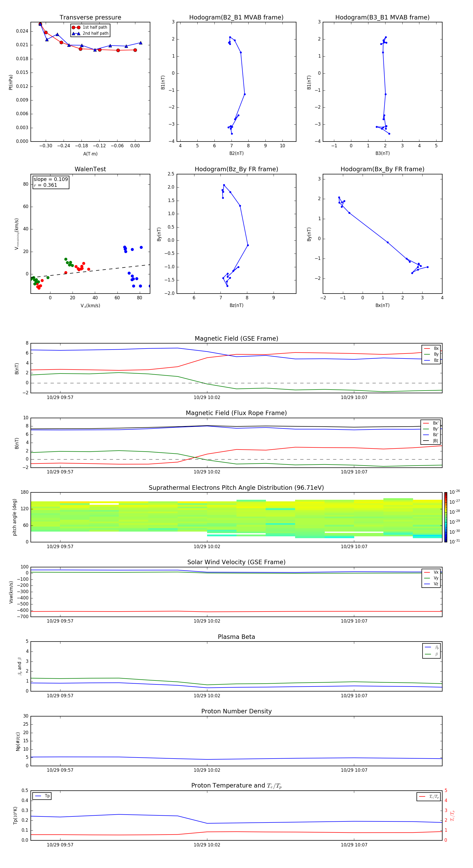Select the "Vz" velocity legend entry

pyautogui.click(x=431, y=584)
